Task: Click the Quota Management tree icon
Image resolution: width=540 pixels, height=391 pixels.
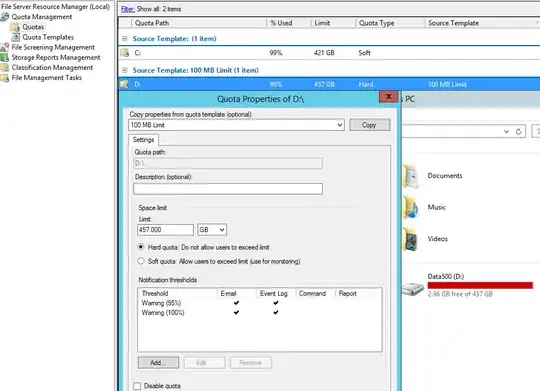Action: [x=5, y=17]
